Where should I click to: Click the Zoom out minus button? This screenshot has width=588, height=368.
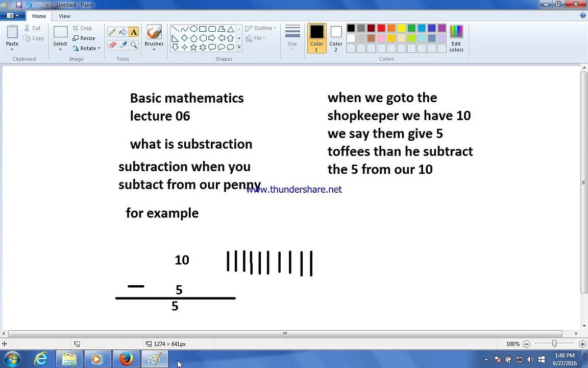tap(527, 344)
